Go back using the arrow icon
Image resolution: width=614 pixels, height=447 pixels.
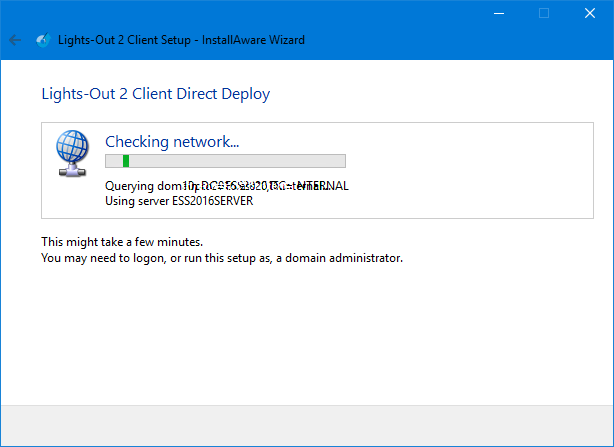click(15, 40)
